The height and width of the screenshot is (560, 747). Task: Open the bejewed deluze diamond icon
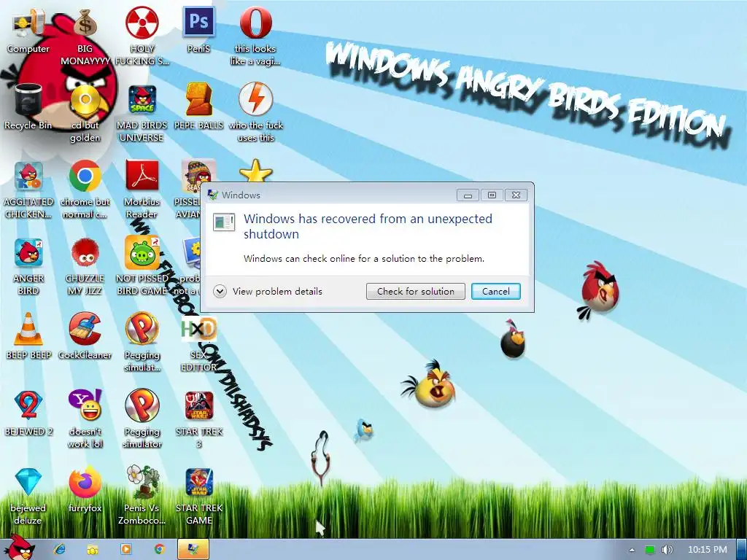point(28,495)
